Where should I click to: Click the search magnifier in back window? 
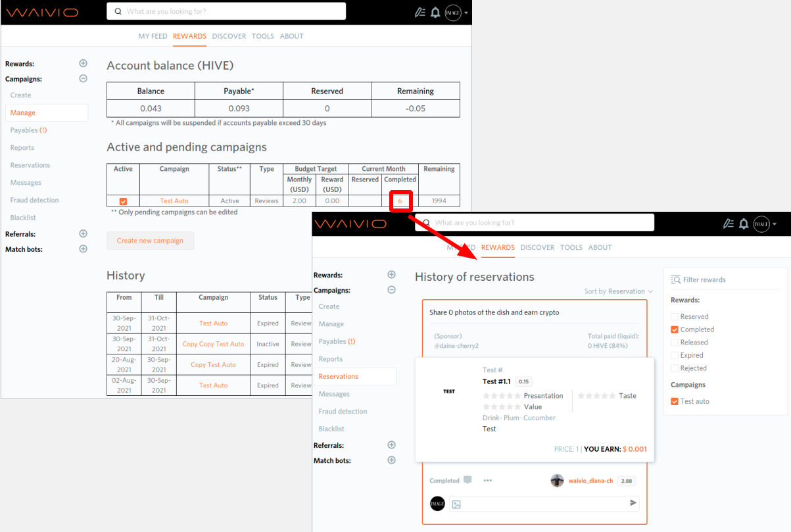tap(118, 11)
